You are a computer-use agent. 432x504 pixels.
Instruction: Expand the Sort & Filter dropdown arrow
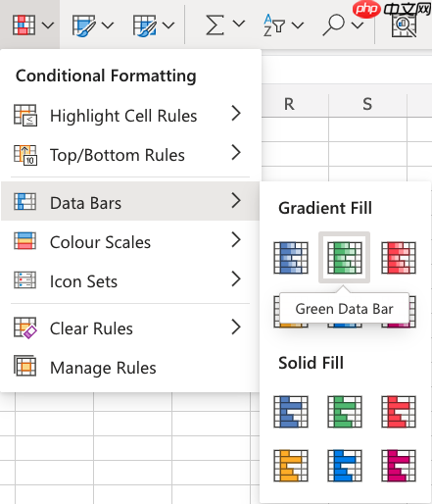298,25
